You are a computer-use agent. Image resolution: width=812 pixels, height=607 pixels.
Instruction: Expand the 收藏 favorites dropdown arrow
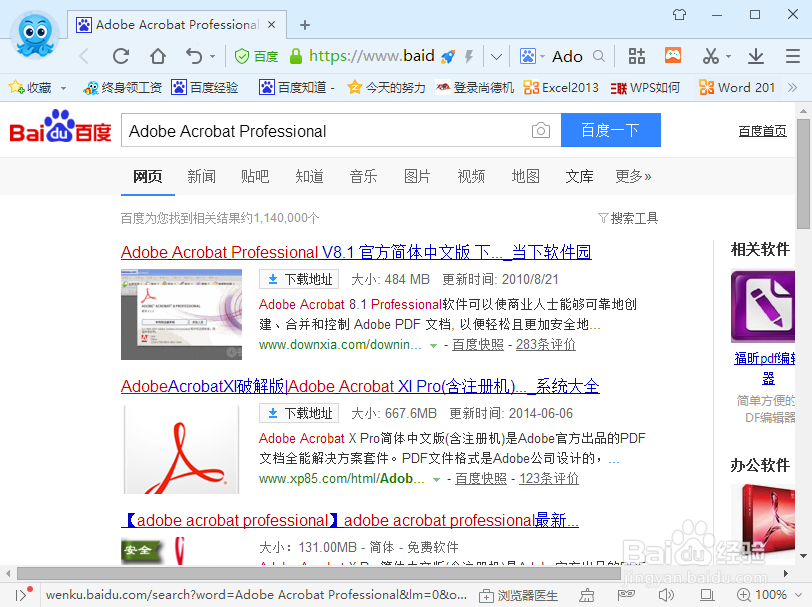63,88
